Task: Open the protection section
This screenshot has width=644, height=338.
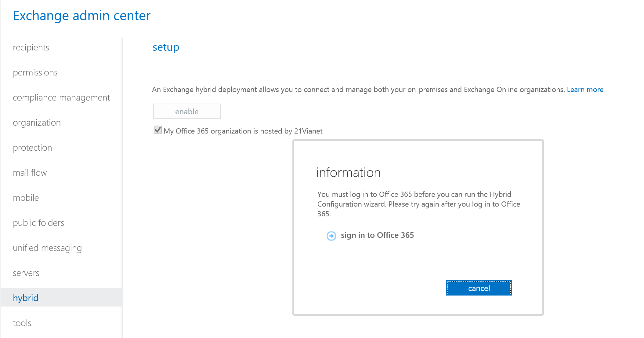Action: 32,148
